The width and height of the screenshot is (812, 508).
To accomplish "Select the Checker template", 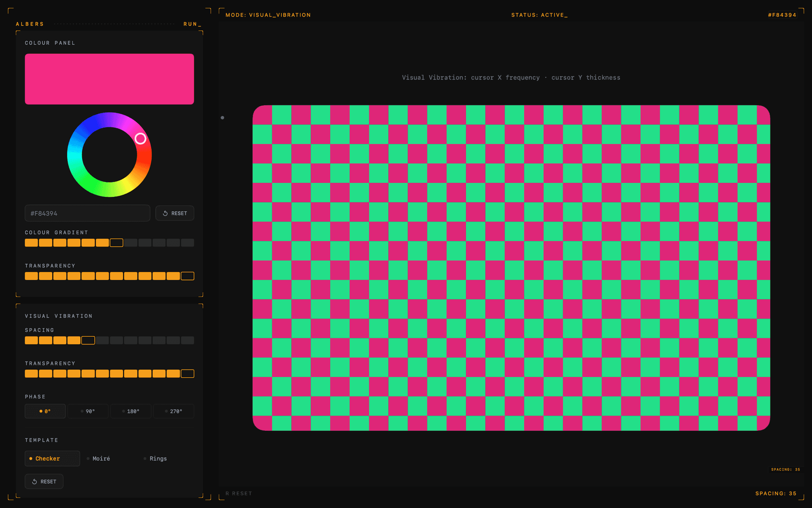I will (52, 458).
